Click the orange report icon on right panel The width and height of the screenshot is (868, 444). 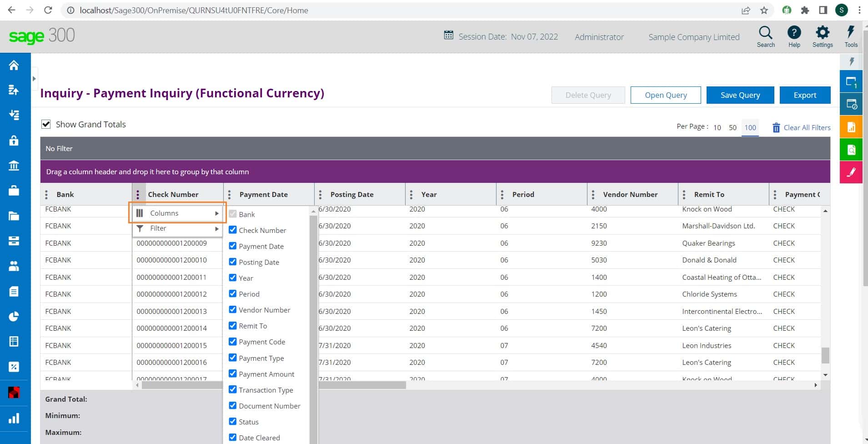[x=851, y=127]
